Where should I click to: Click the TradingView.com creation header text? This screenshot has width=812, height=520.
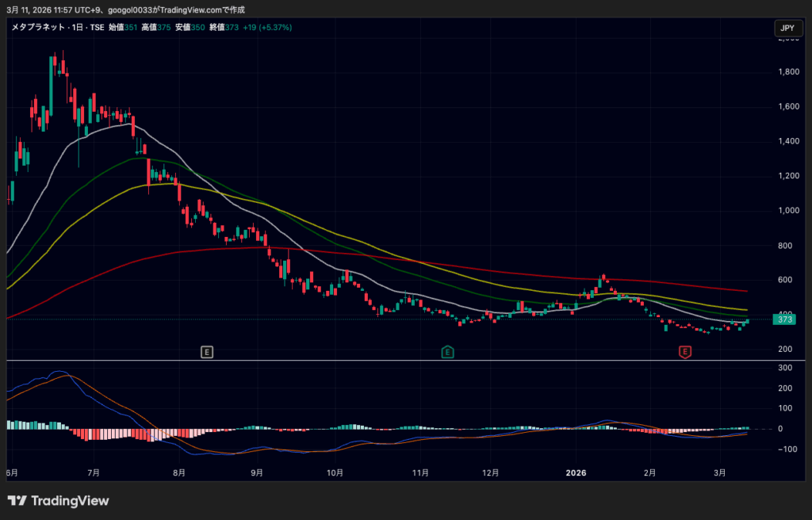point(127,9)
